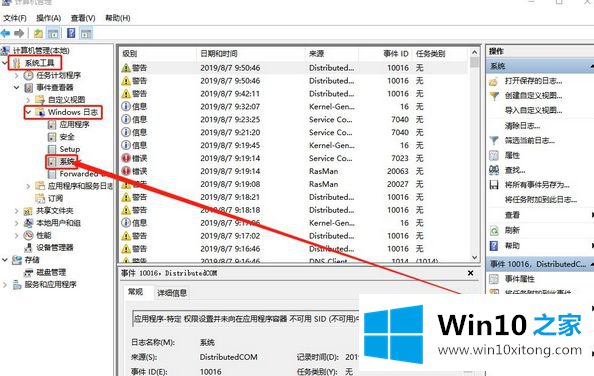Close the event 10016 preview pane
Viewport: 594px width, 376px height.
pyautogui.click(x=471, y=273)
